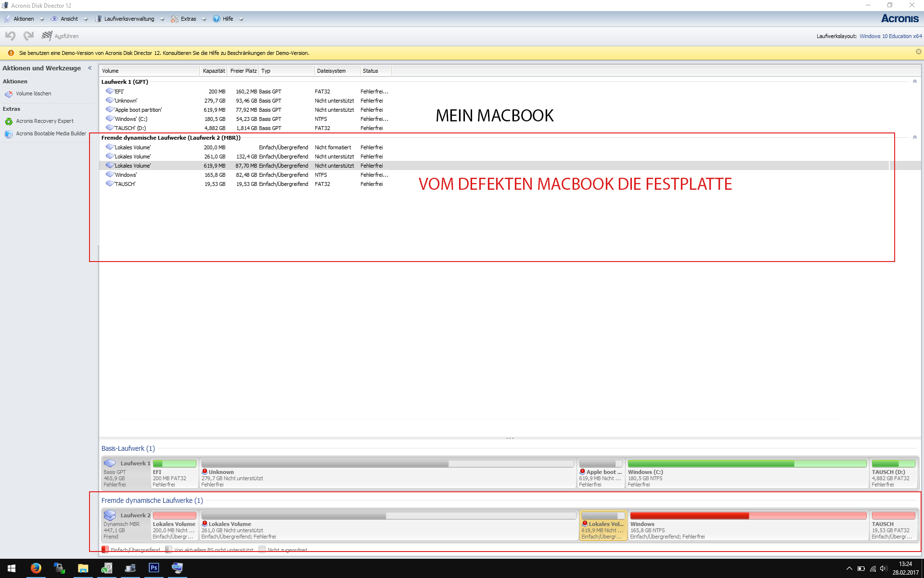The height and width of the screenshot is (578, 924).
Task: Sort the list by the Kapazität column
Action: [x=213, y=71]
